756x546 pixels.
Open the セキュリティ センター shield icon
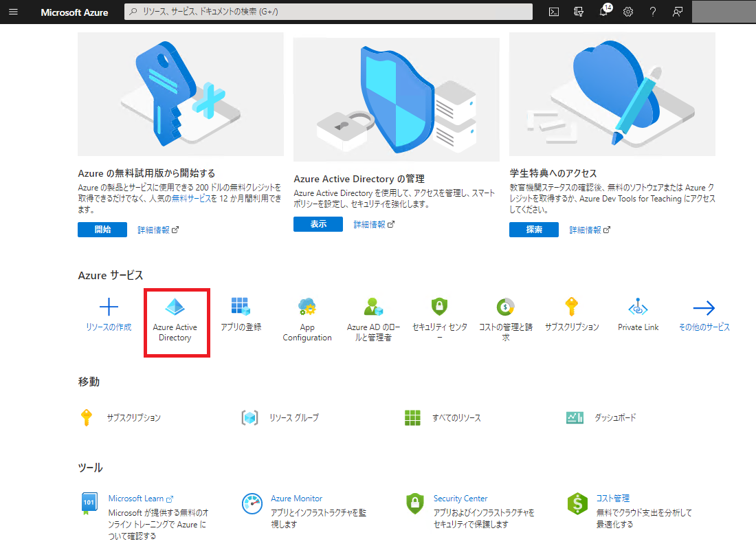[439, 306]
